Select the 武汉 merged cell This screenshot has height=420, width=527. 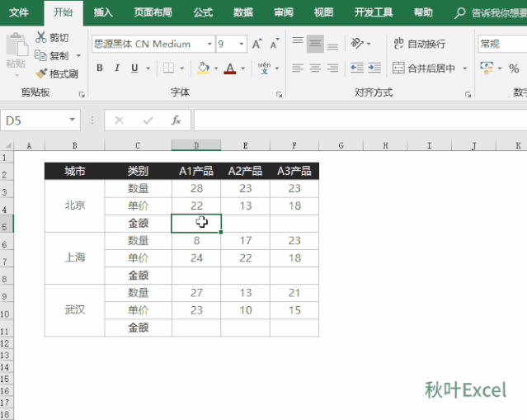coord(74,310)
